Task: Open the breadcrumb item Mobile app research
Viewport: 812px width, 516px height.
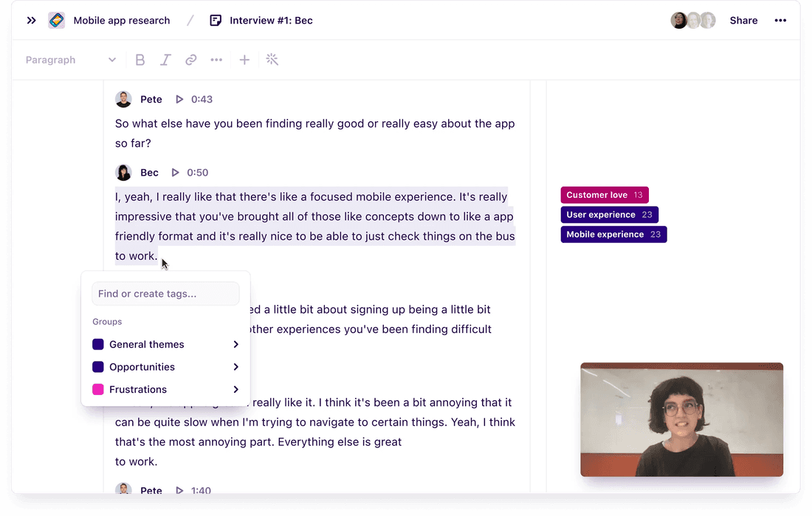Action: pos(121,20)
